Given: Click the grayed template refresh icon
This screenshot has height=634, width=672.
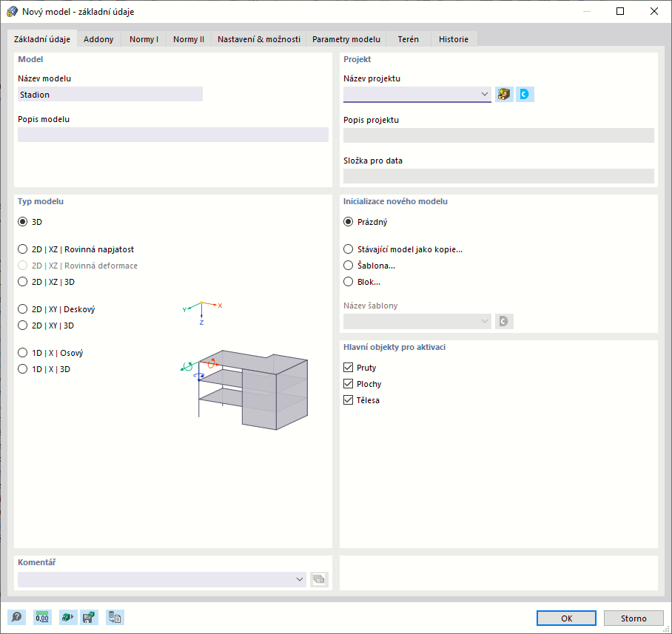Looking at the screenshot, I should coord(504,321).
